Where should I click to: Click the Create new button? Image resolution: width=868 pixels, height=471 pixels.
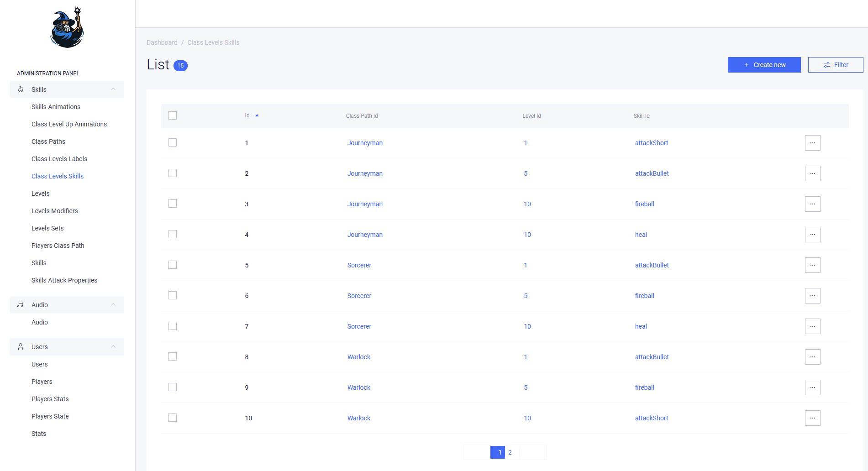764,65
